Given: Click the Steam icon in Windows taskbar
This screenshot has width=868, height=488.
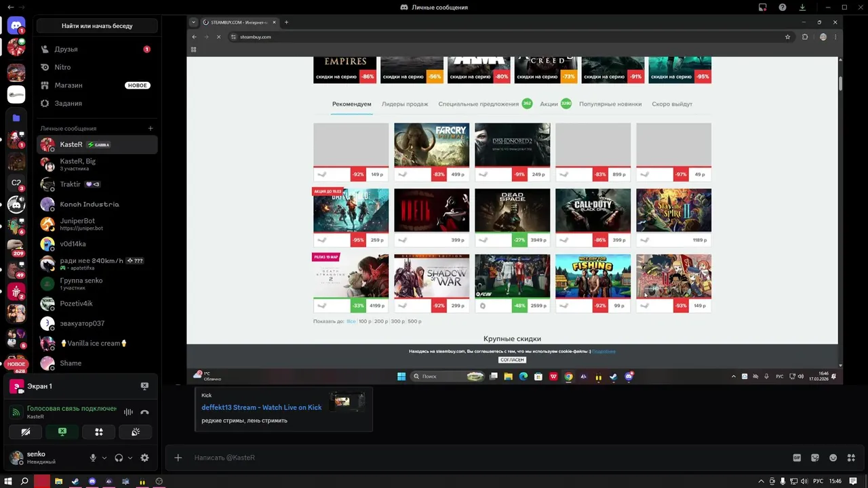Looking at the screenshot, I should click(75, 481).
